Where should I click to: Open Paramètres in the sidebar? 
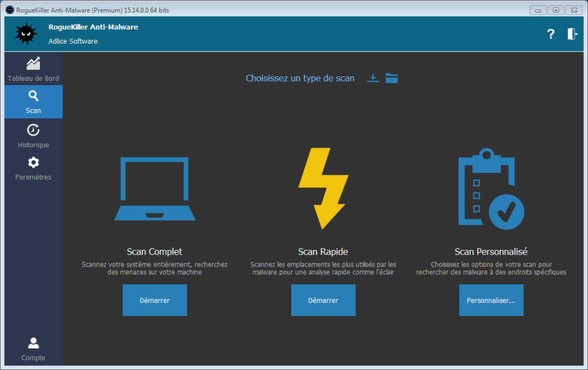tap(33, 168)
